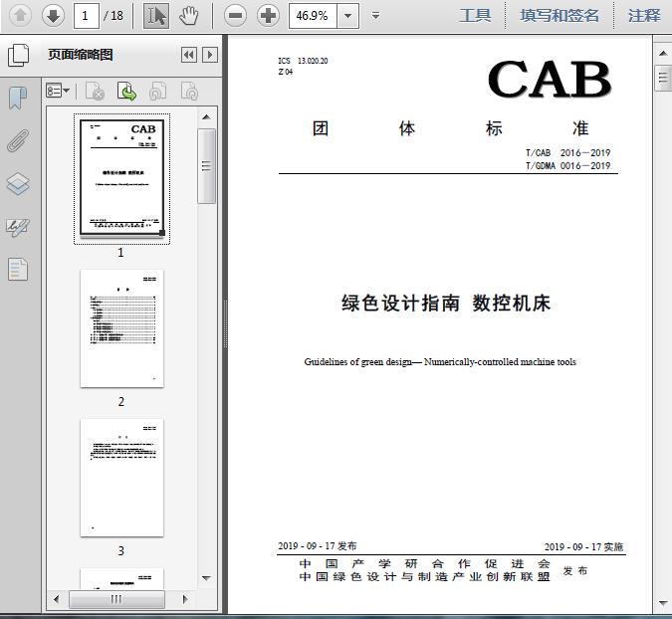Click thumbnail pane scroll up arrow
The width and height of the screenshot is (672, 619).
pos(206,117)
